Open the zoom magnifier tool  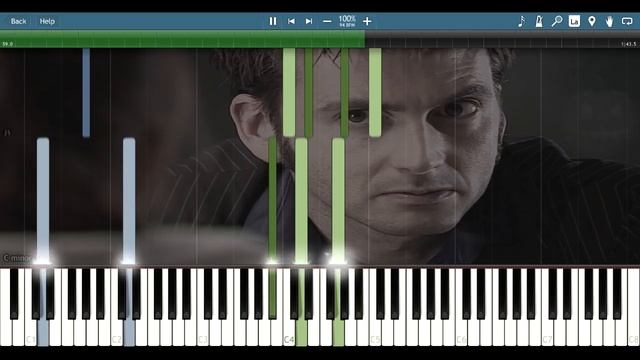tap(557, 21)
